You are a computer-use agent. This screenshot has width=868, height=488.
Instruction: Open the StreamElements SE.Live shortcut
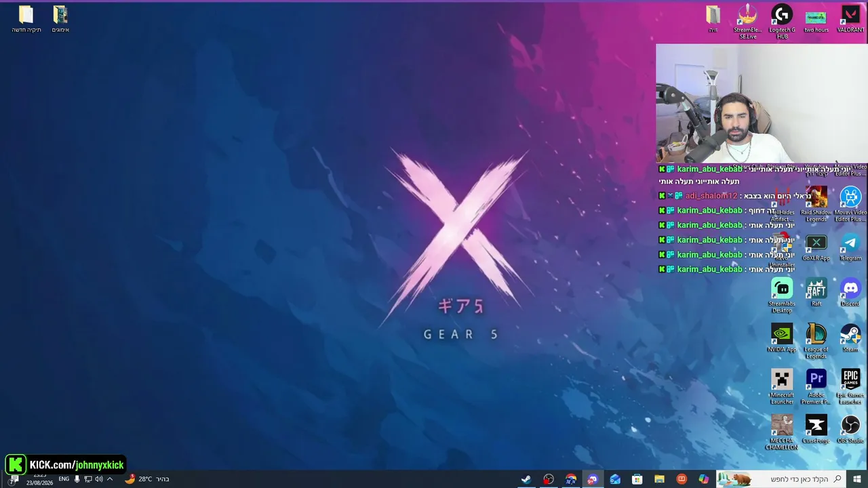tap(747, 22)
